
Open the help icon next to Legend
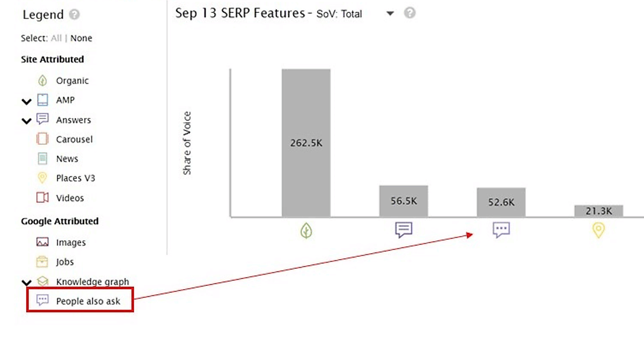point(75,15)
